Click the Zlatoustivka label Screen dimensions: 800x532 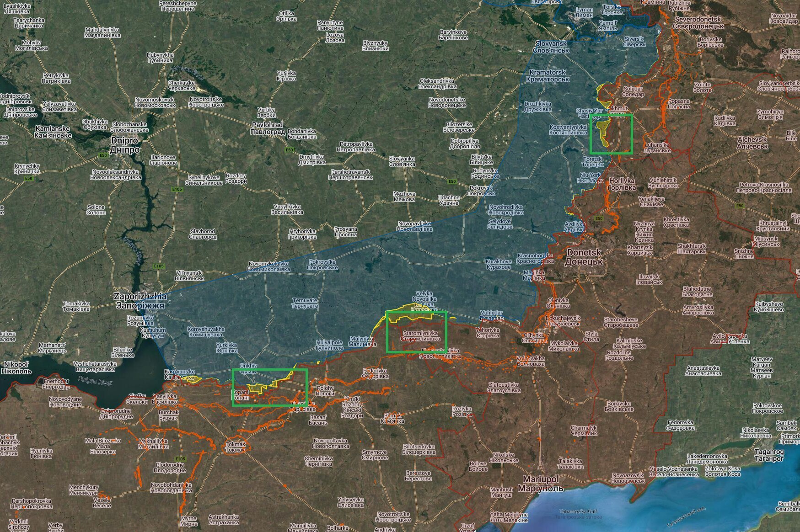504,388
